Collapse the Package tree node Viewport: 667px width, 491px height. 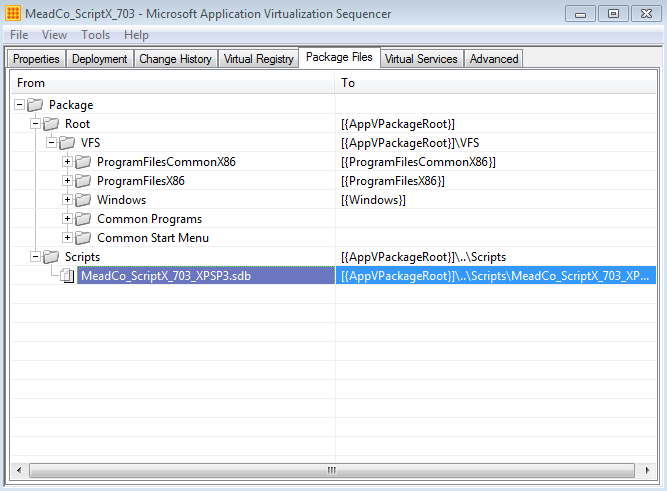coord(19,104)
